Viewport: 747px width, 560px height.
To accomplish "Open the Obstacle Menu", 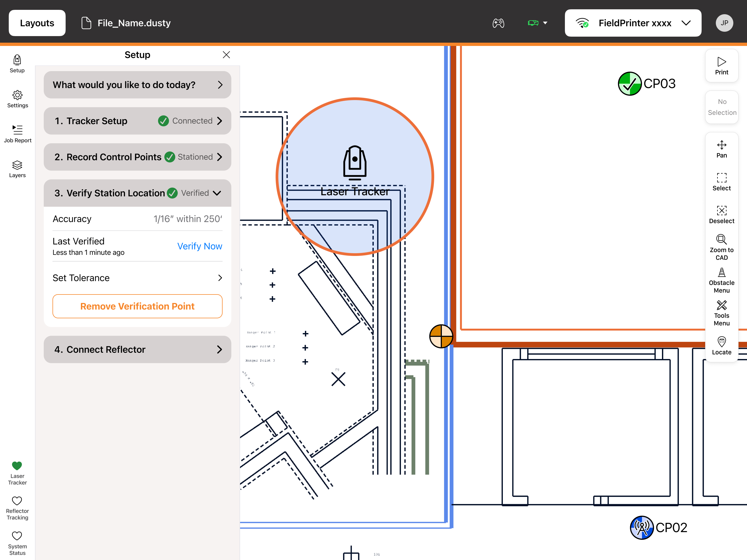I will [x=721, y=280].
